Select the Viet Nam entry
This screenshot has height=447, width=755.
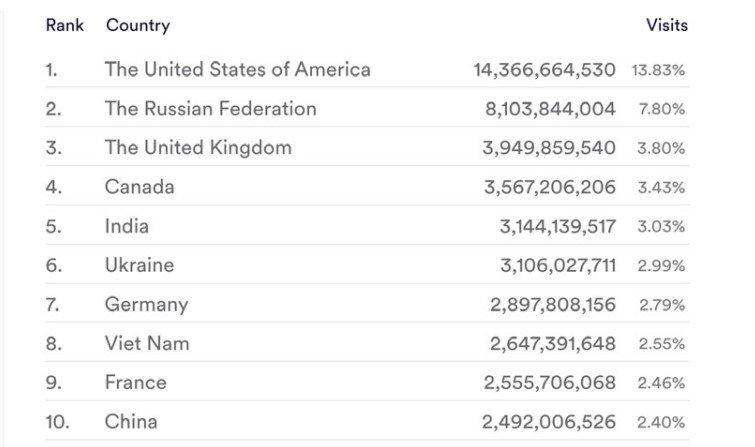pyautogui.click(x=147, y=343)
